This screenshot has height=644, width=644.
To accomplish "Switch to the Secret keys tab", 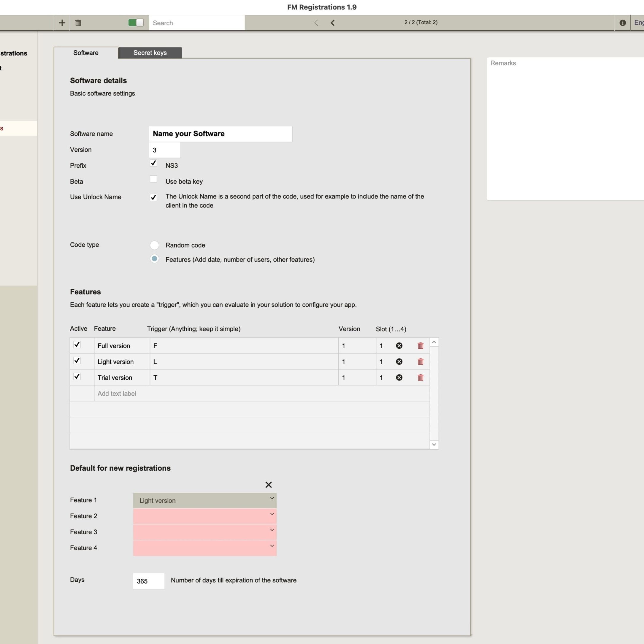I will 150,53.
